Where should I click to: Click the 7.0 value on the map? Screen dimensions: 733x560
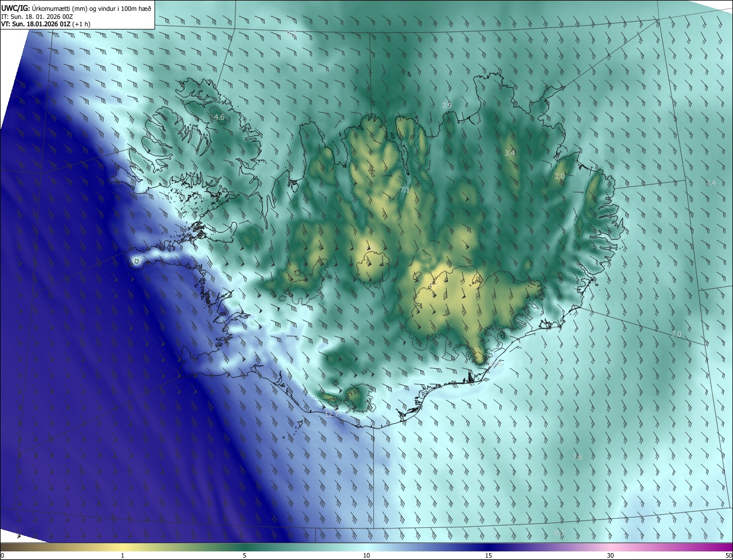676,334
